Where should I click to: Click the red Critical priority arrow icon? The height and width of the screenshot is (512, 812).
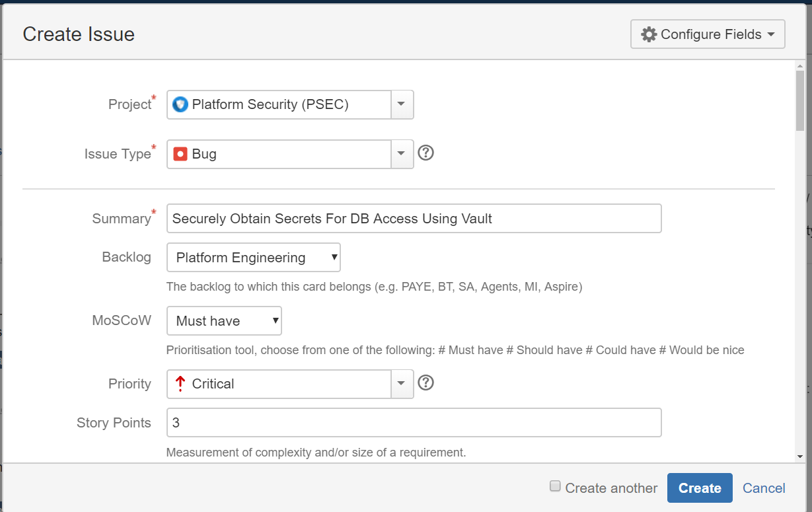click(x=180, y=384)
